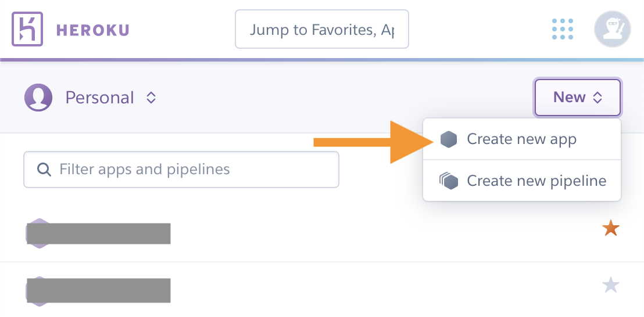Viewport: 644px width, 317px height.
Task: Open the ninja user avatar menu
Action: [613, 29]
